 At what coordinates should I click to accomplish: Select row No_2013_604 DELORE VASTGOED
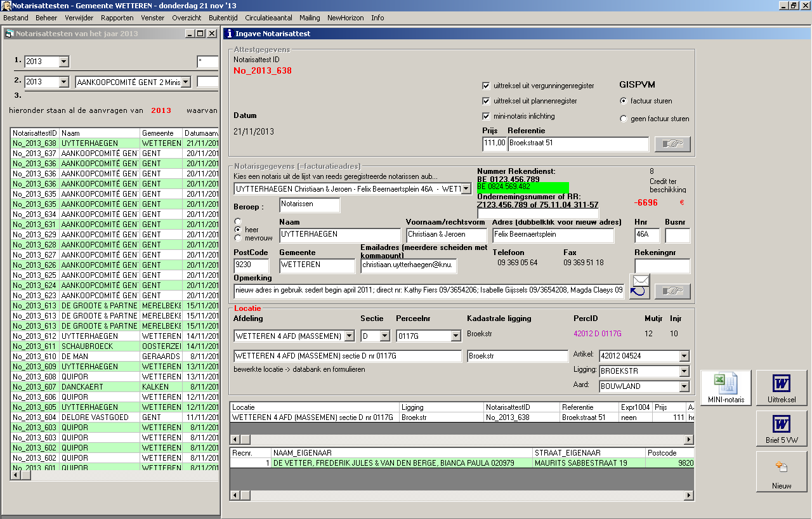[x=114, y=417]
